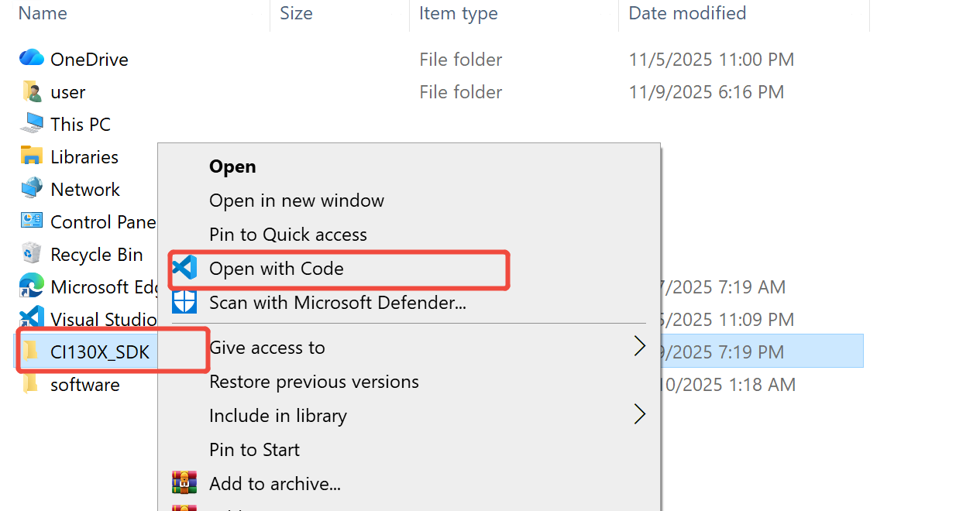
Task: Select the software folder item
Action: (84, 385)
